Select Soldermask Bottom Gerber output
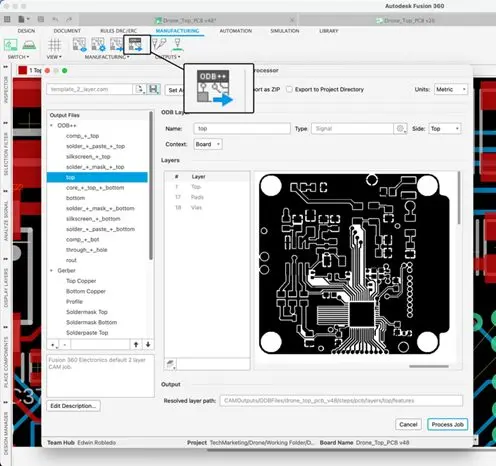The height and width of the screenshot is (466, 496). point(91,322)
